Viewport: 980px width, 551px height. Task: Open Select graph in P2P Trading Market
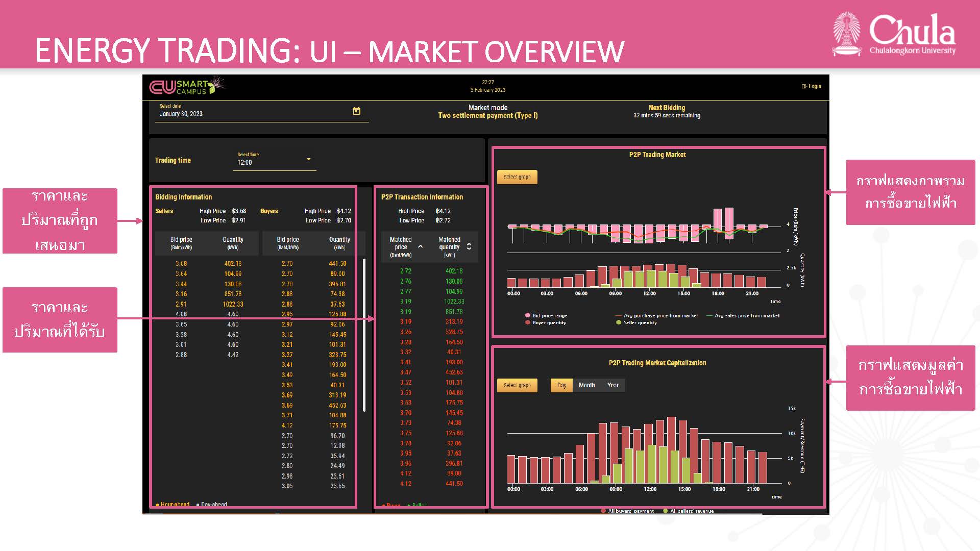pyautogui.click(x=517, y=177)
